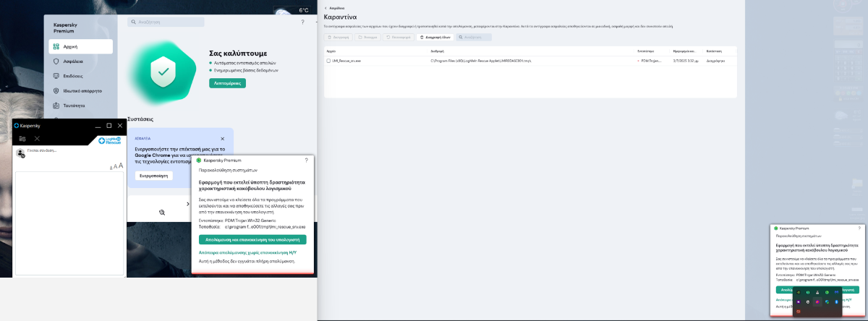
Task: Click the Κατάσταση column header in quarantine table
Action: point(714,51)
